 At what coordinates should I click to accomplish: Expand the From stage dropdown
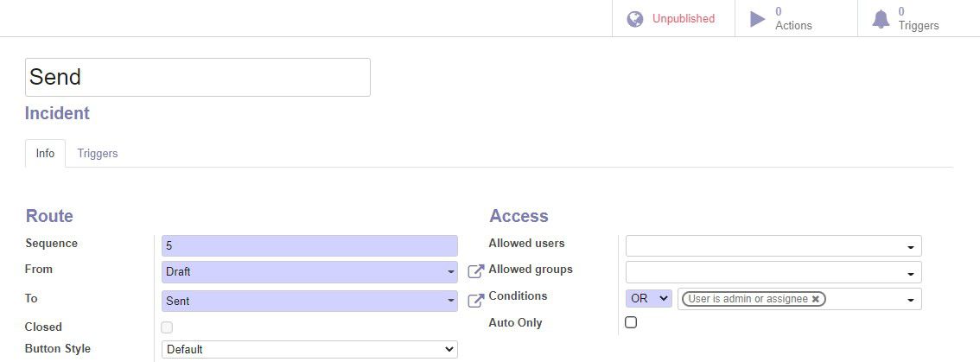[309, 272]
